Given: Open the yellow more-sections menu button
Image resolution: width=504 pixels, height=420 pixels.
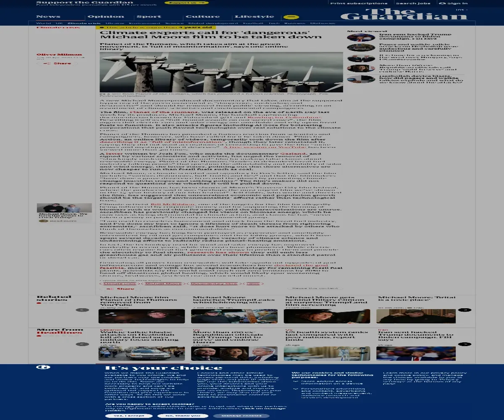Looking at the screenshot, I should pos(291,17).
